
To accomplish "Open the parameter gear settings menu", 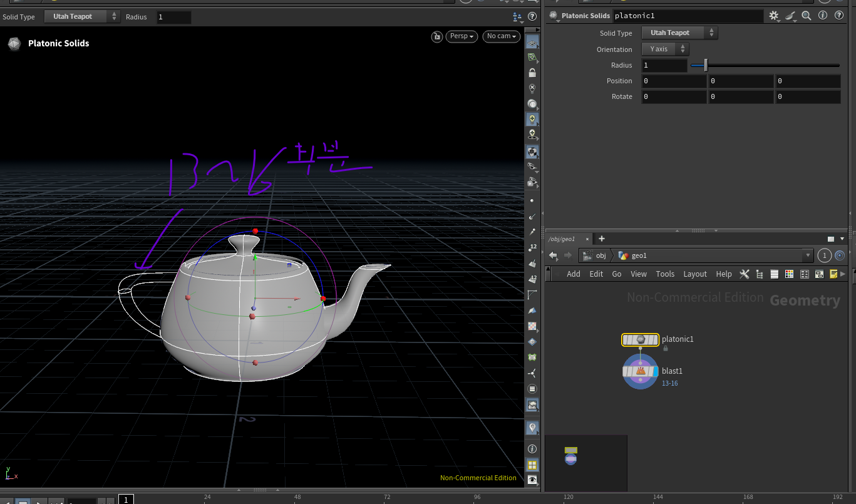I will pyautogui.click(x=774, y=16).
